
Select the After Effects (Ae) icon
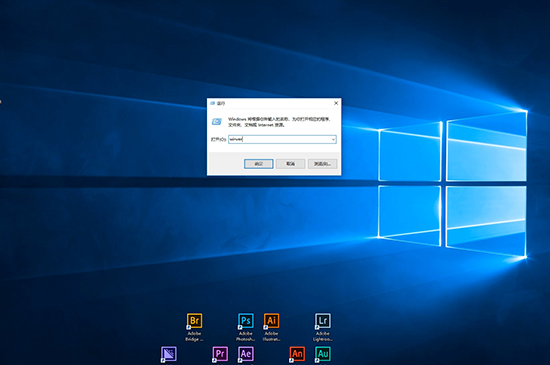click(246, 354)
